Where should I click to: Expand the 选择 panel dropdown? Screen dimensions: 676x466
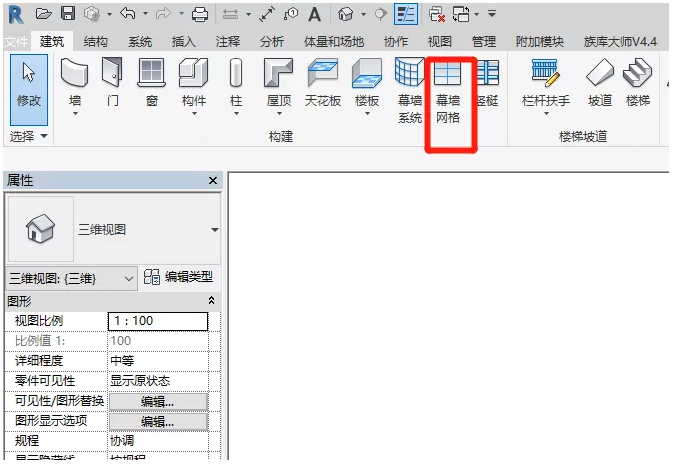tap(29, 137)
